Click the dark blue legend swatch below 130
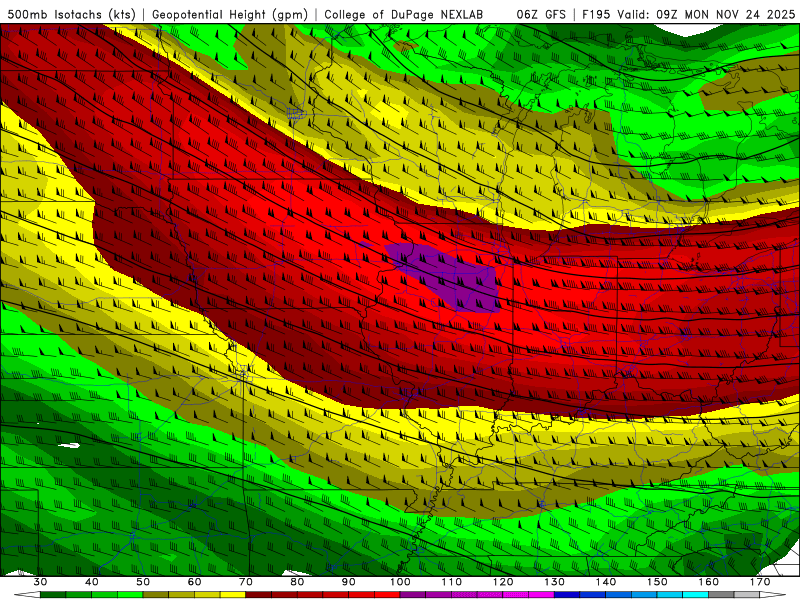The image size is (800, 600). (567, 595)
